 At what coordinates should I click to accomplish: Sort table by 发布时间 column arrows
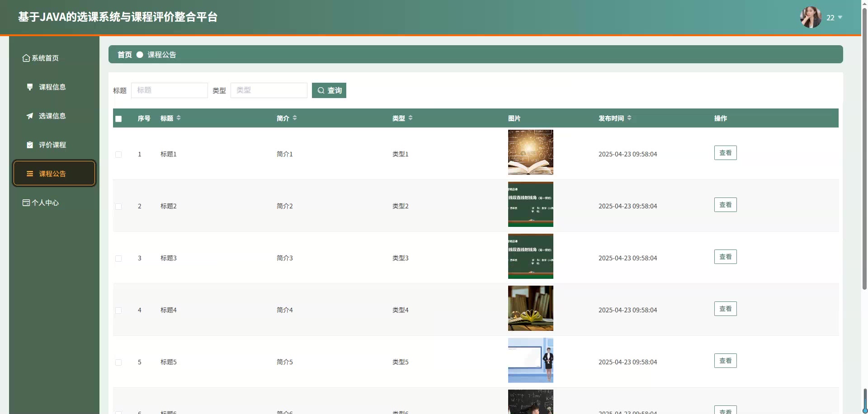click(629, 118)
